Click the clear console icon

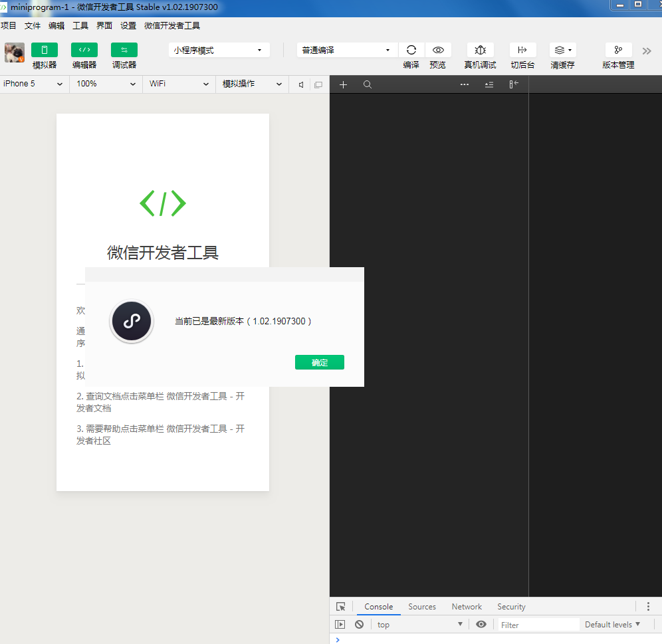[x=360, y=625]
